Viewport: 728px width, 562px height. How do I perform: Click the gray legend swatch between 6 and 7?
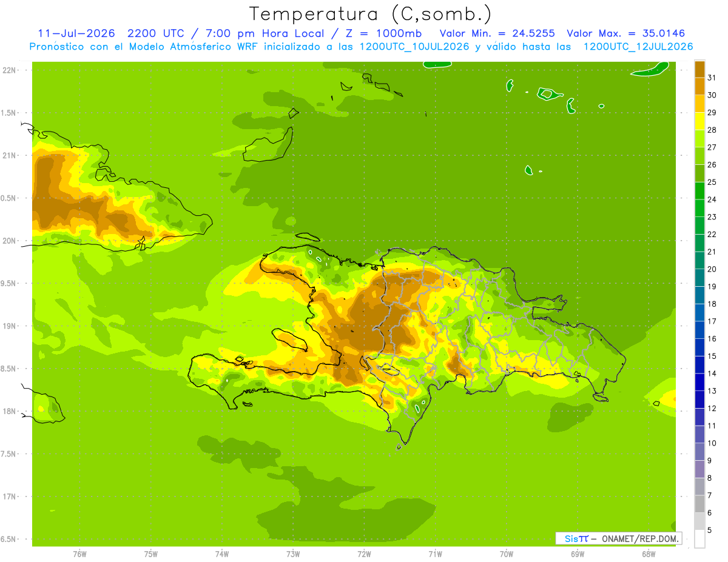[699, 504]
